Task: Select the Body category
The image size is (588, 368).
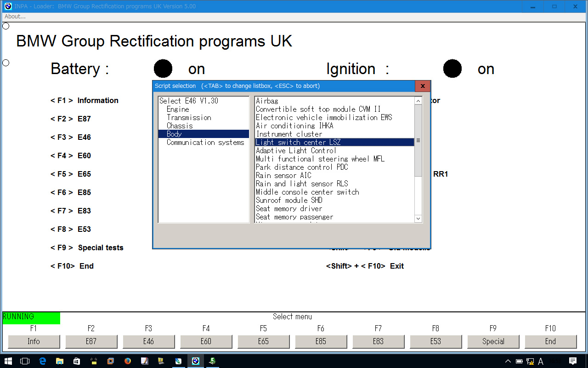Action: (x=204, y=134)
